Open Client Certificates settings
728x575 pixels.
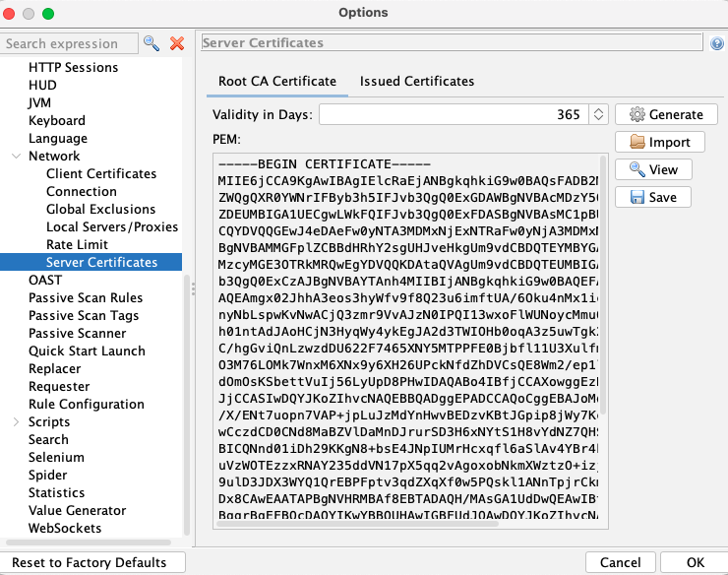click(101, 173)
